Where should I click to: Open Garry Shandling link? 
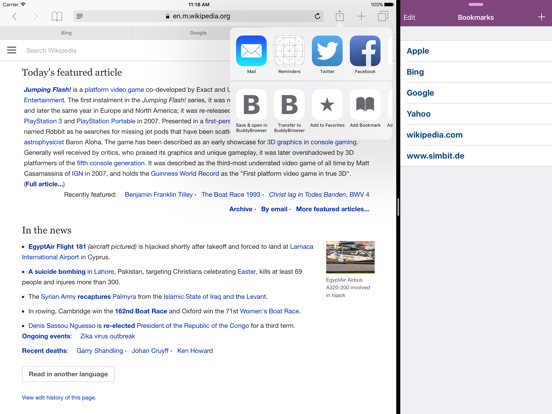point(100,351)
